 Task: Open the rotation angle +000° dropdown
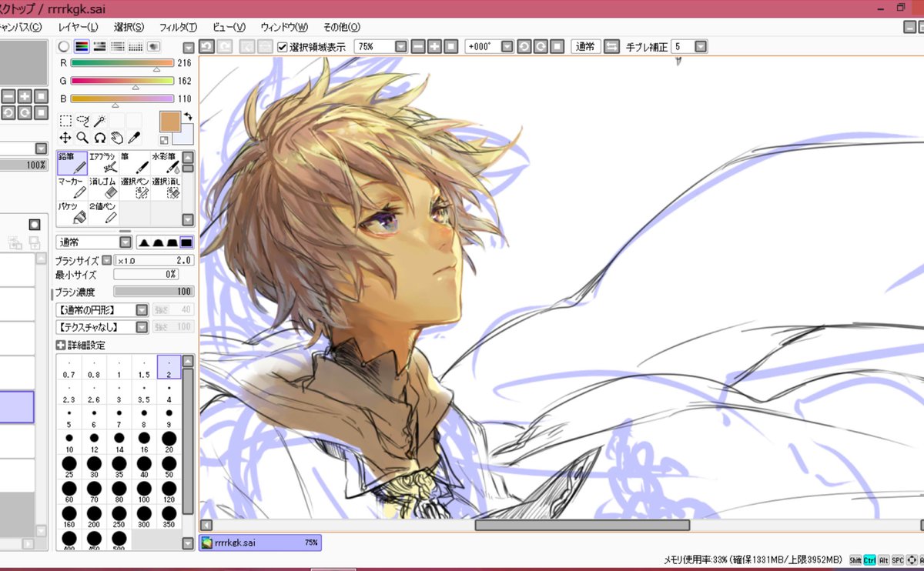pyautogui.click(x=507, y=47)
